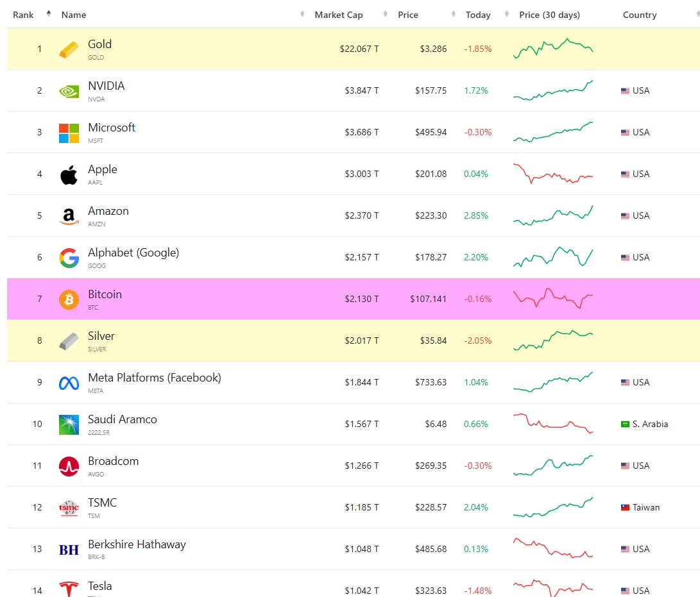Click Meta price $733.63

click(431, 382)
